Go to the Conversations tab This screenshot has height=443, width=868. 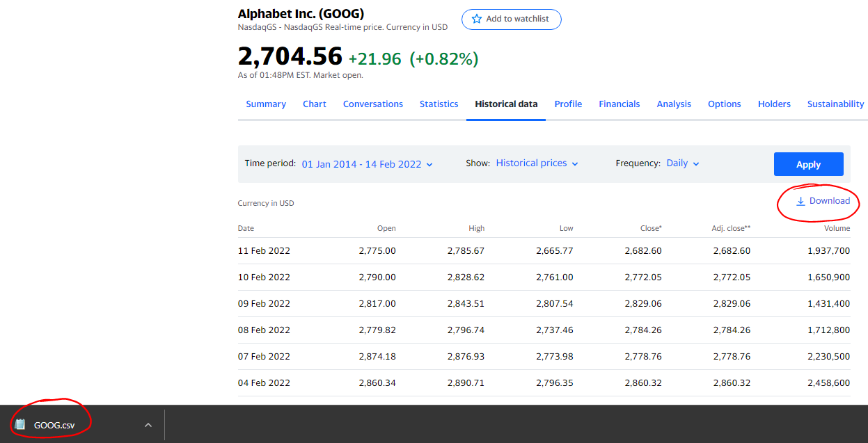pos(373,104)
